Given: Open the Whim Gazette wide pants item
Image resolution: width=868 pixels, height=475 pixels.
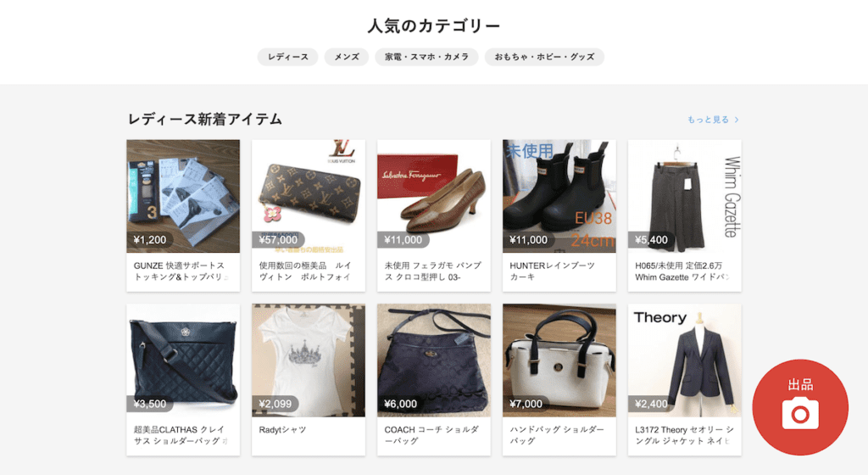Looking at the screenshot, I should [685, 215].
